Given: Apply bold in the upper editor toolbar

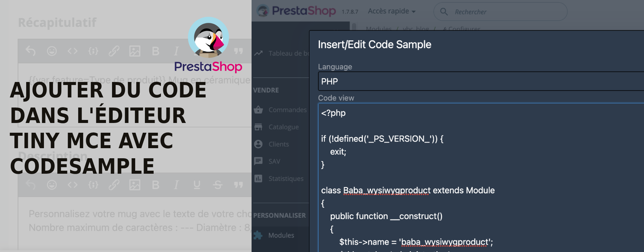Looking at the screenshot, I should click(155, 51).
